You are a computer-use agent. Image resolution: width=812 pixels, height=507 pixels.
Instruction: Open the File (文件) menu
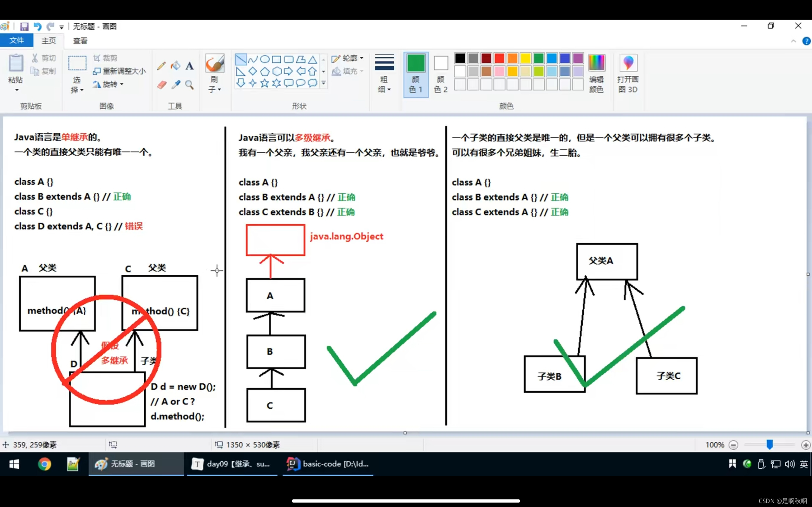pos(16,41)
